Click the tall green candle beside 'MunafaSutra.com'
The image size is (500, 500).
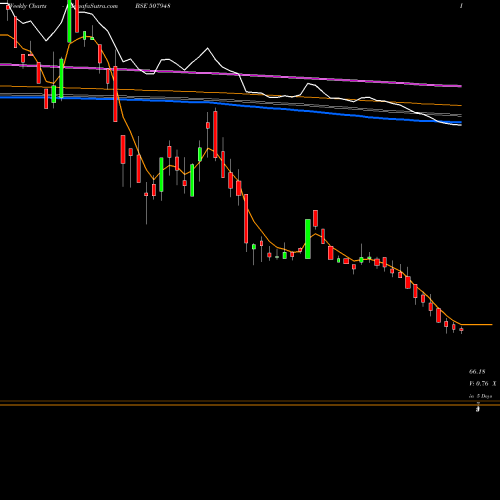pos(69,21)
